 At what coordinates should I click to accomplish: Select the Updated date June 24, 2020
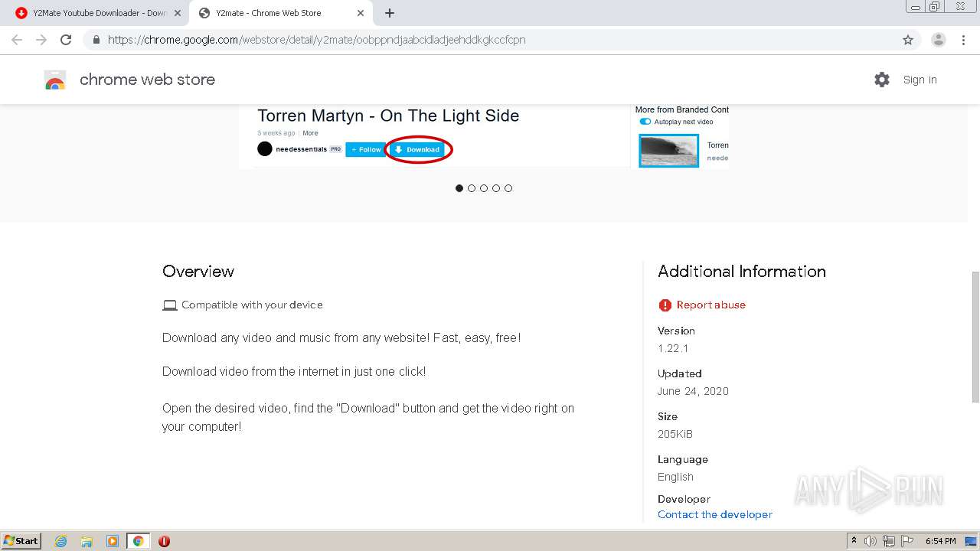pyautogui.click(x=693, y=391)
